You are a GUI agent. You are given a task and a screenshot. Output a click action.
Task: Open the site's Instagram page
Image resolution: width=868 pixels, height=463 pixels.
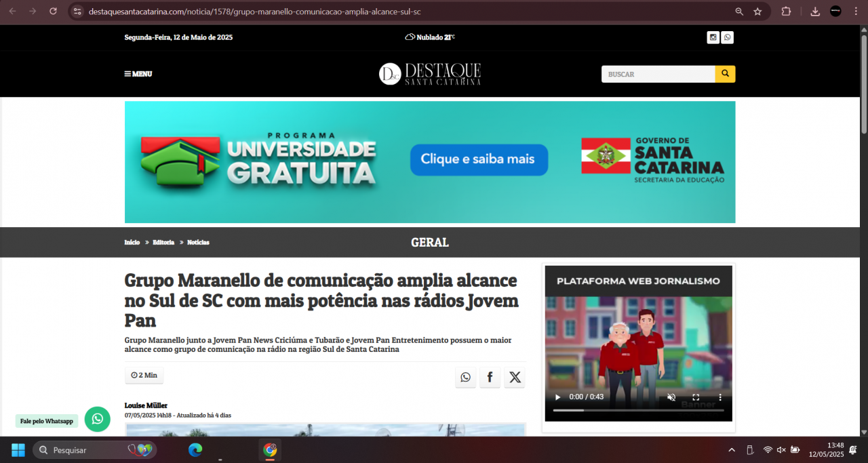[x=713, y=37]
